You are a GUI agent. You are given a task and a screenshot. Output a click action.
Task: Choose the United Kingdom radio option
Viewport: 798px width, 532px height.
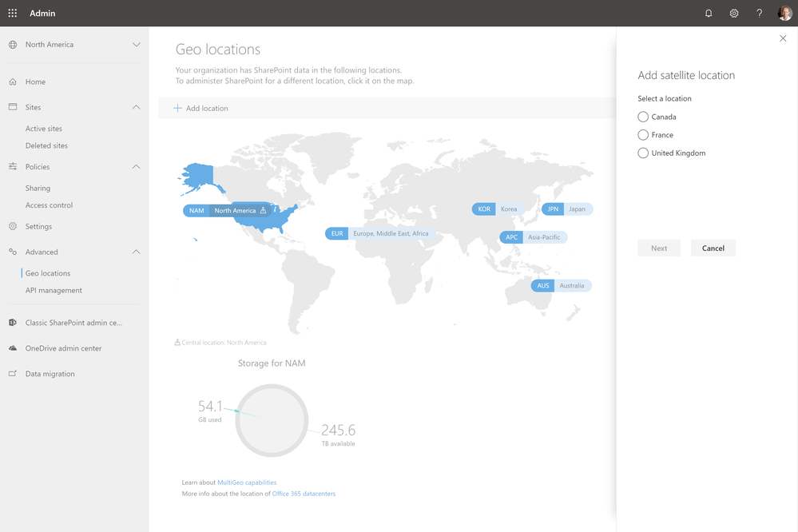pos(643,153)
